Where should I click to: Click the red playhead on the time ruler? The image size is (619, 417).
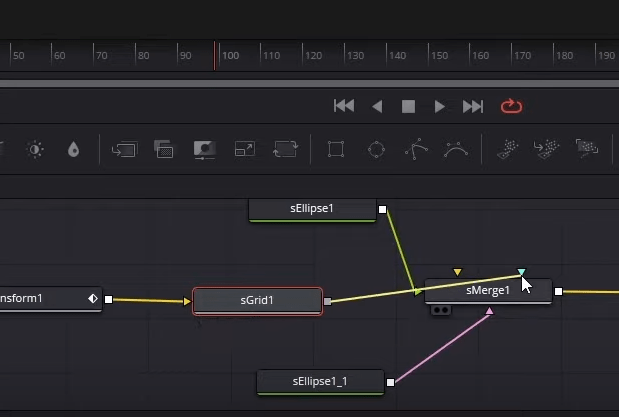[214, 56]
